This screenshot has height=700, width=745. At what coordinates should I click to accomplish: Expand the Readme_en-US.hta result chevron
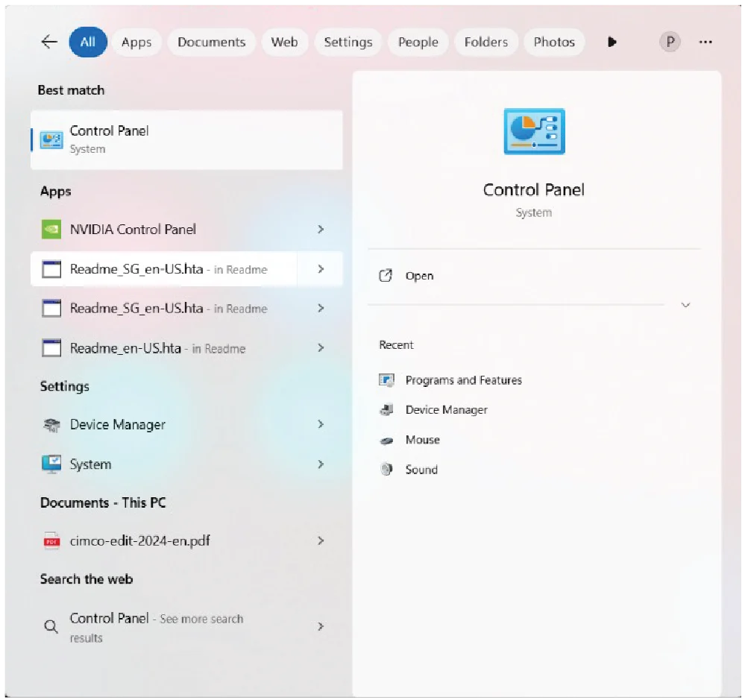321,348
